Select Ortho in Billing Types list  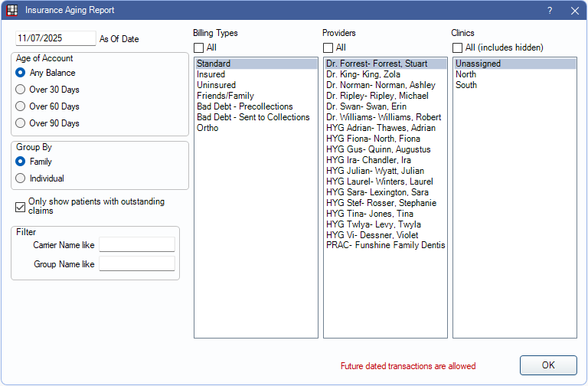pos(207,128)
